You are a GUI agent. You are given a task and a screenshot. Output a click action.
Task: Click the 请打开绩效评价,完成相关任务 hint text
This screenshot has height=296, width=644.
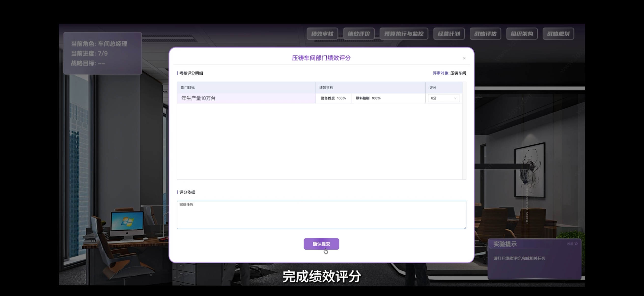[519, 258]
